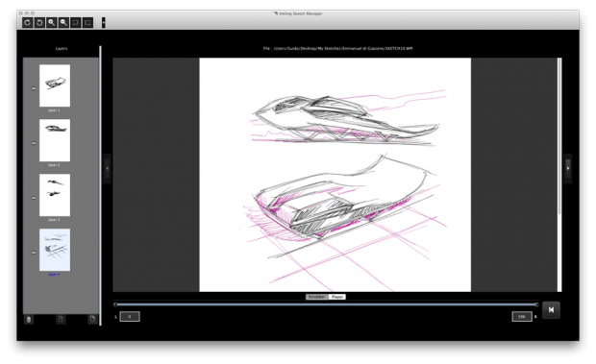Click the blue layer 4 name label

54,275
